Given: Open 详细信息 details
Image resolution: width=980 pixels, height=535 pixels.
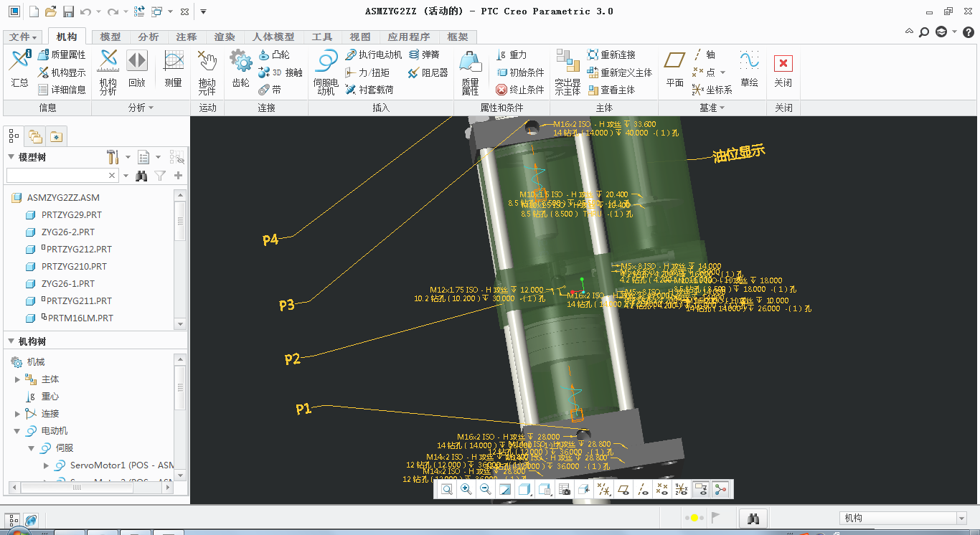Looking at the screenshot, I should tap(62, 90).
